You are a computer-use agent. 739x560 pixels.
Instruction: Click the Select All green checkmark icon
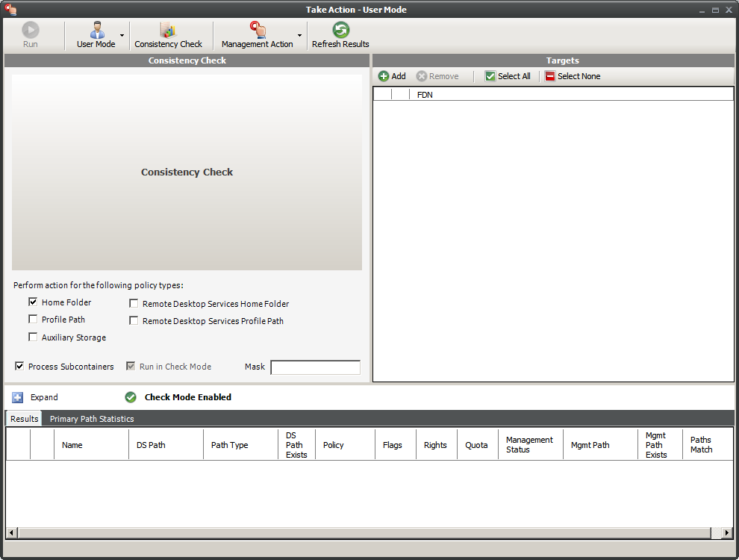[x=490, y=76]
